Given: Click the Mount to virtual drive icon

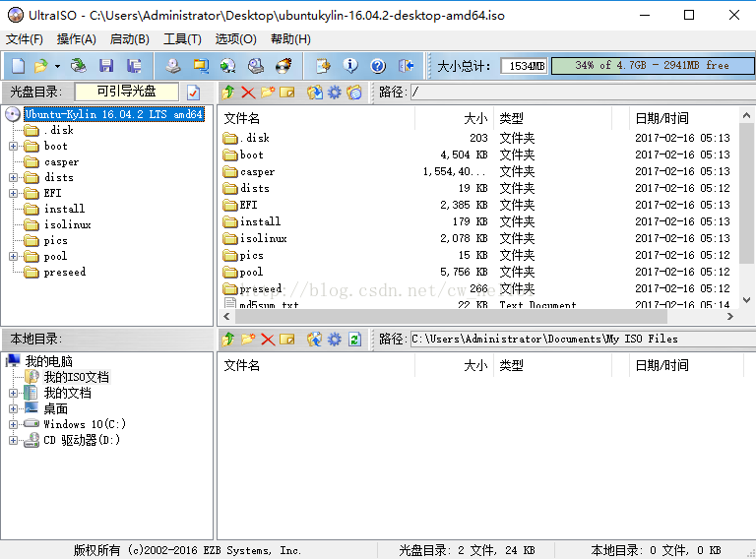Looking at the screenshot, I should point(256,66).
